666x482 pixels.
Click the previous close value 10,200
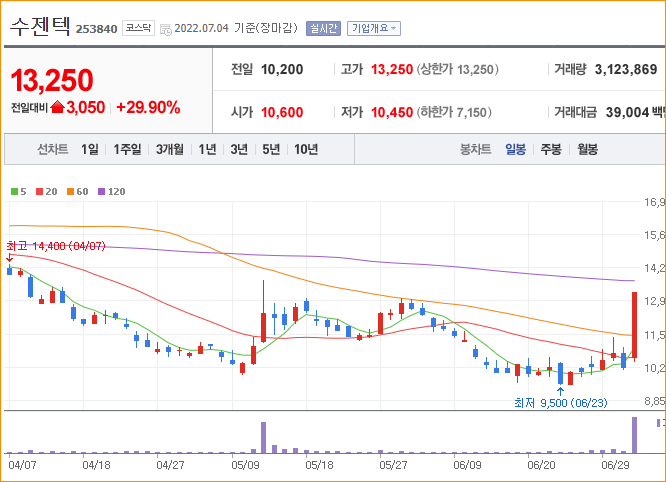282,69
